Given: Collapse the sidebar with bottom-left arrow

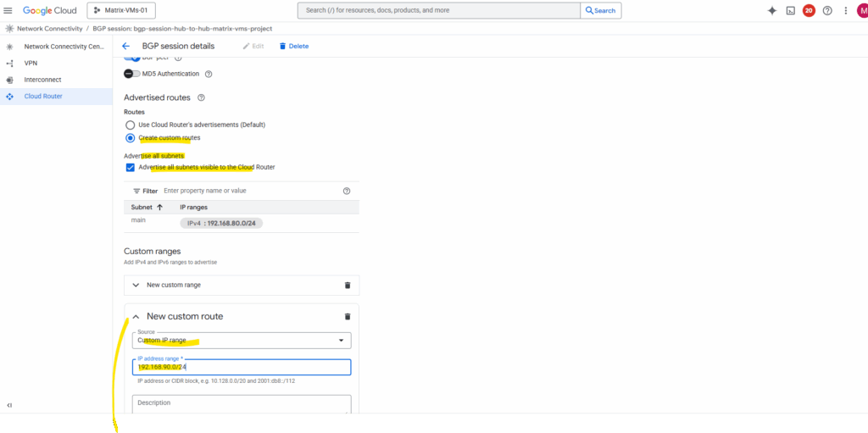Looking at the screenshot, I should (9, 405).
